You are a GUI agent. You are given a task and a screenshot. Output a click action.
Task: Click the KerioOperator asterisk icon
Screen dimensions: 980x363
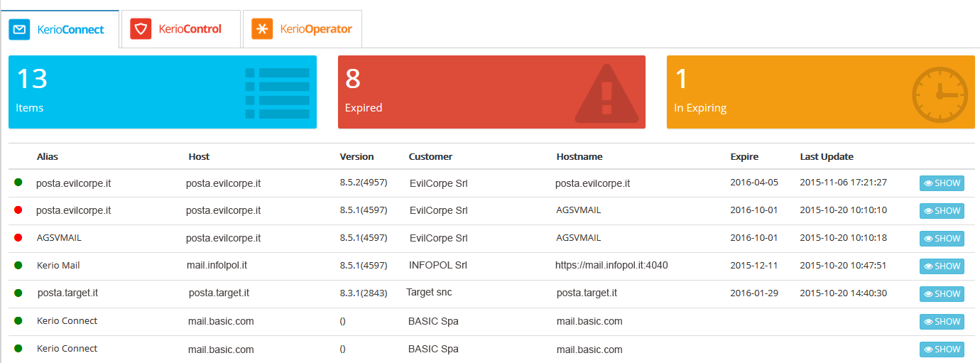coord(263,30)
